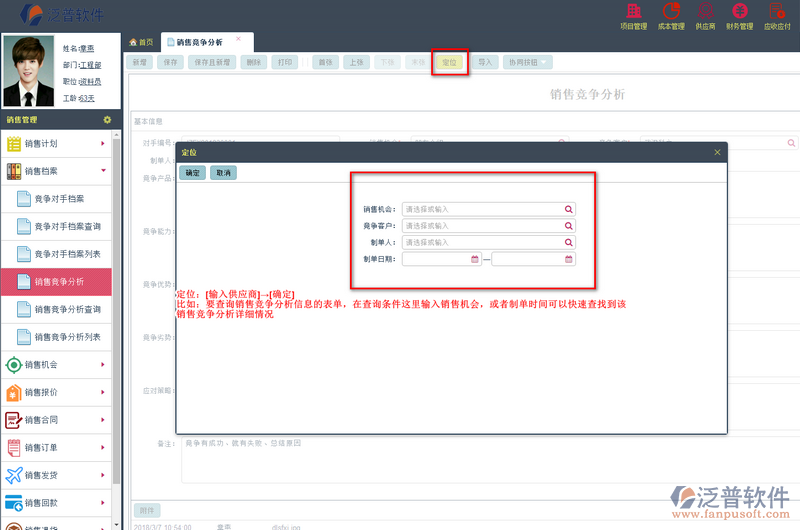Open 项目管理 module icon in header
800x530 pixels.
pyautogui.click(x=634, y=15)
